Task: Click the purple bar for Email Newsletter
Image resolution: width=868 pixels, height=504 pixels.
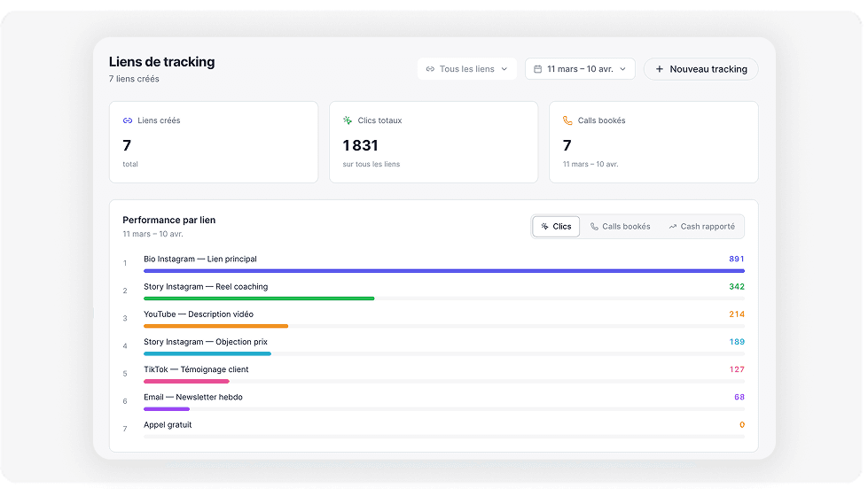Action: [167, 409]
